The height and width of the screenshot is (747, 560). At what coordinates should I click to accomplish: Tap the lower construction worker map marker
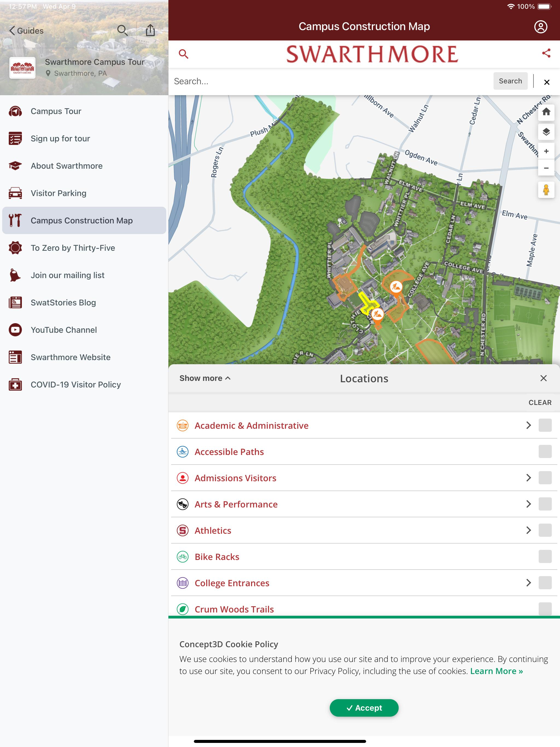click(x=377, y=315)
